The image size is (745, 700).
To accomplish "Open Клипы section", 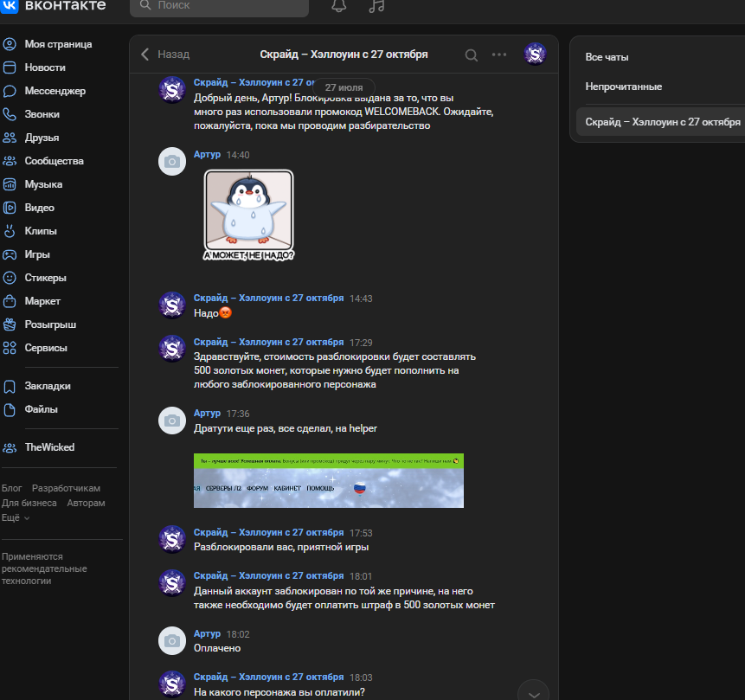I will (x=41, y=231).
